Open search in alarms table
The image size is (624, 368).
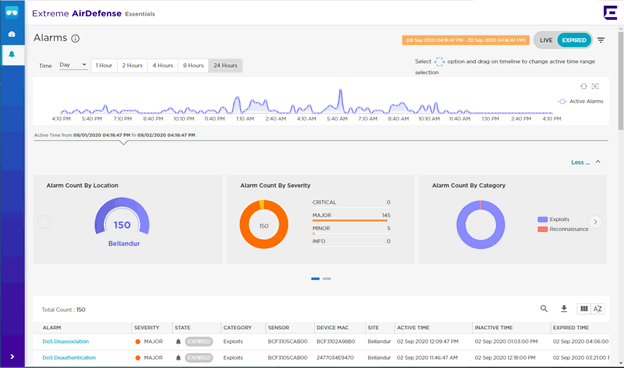pos(544,308)
